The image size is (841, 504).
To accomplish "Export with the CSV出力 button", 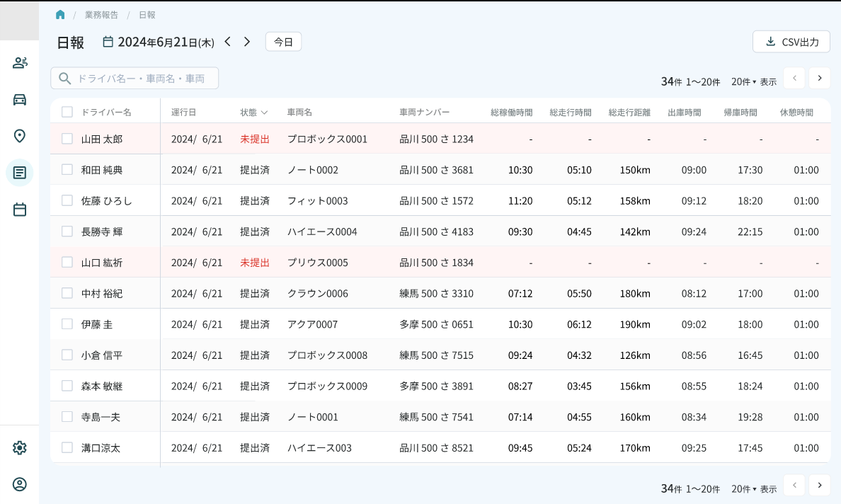I will (791, 42).
